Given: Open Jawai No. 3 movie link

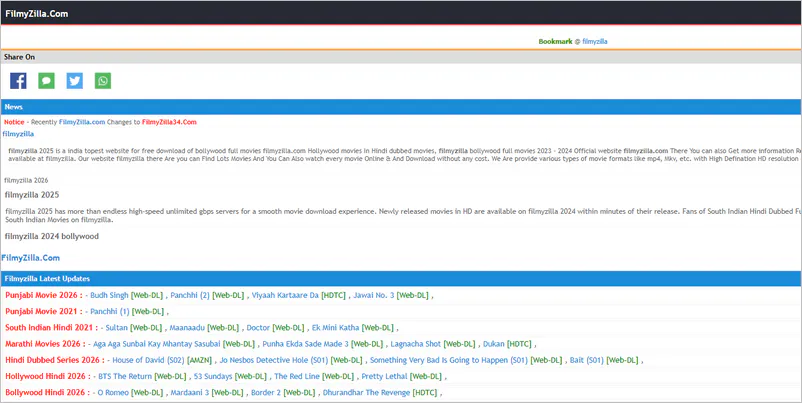Looking at the screenshot, I should (x=374, y=295).
